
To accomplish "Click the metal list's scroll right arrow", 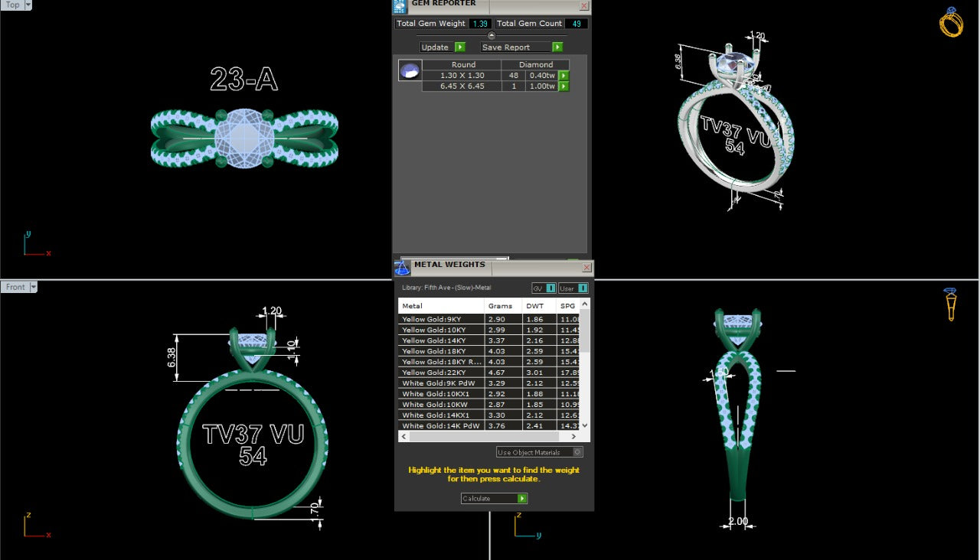I will click(575, 437).
